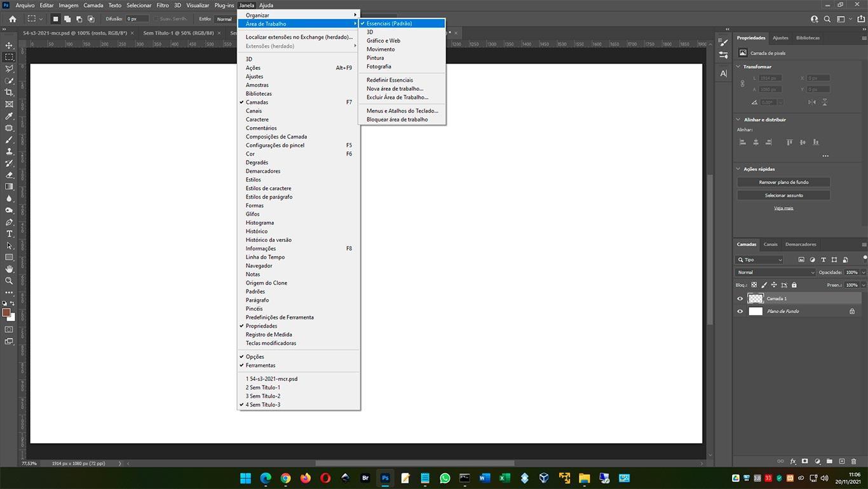Image resolution: width=868 pixels, height=489 pixels.
Task: Add a layer mask to the layer
Action: point(805,461)
